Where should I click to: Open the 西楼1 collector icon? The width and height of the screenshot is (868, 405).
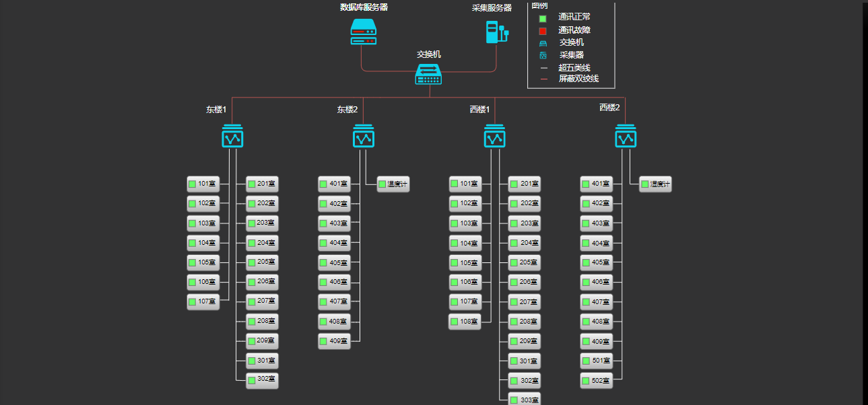(x=495, y=136)
